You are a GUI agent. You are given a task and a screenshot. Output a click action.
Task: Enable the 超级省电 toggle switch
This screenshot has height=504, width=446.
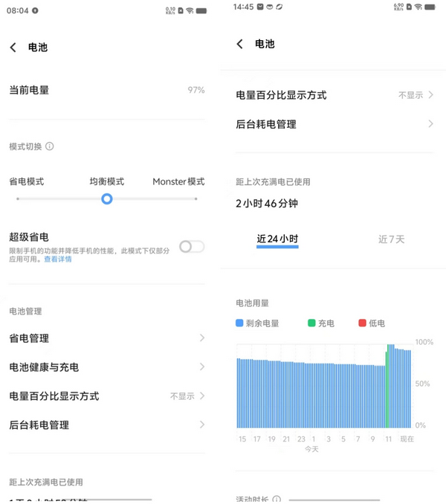tap(191, 247)
